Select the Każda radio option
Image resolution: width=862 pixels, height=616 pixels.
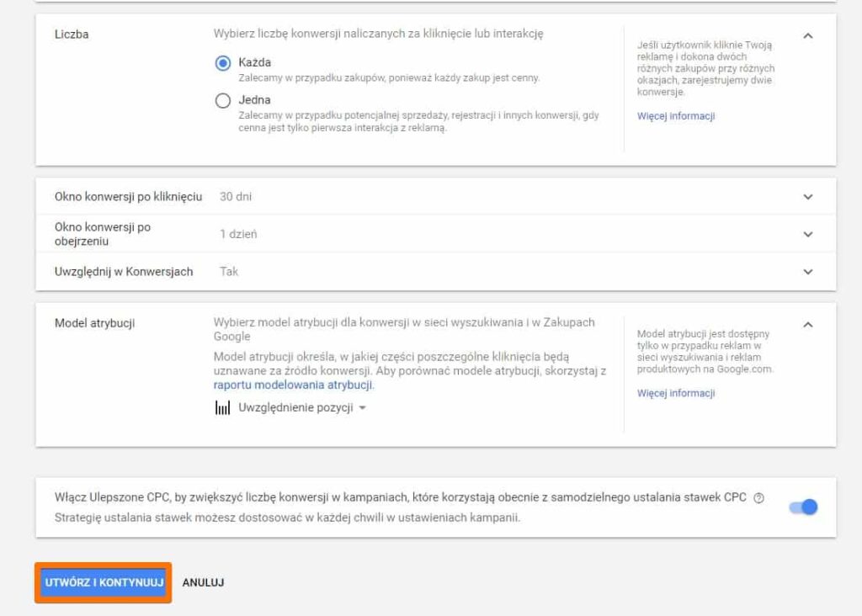(x=223, y=63)
